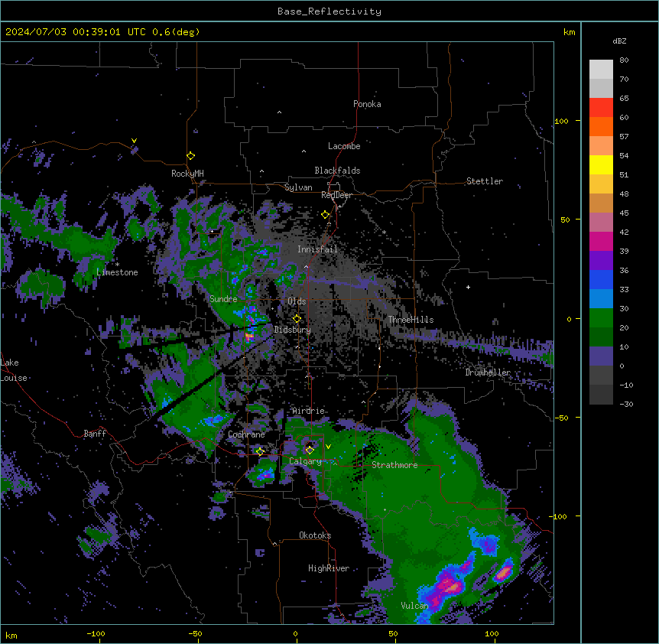Click the RockyMH label

(187, 174)
